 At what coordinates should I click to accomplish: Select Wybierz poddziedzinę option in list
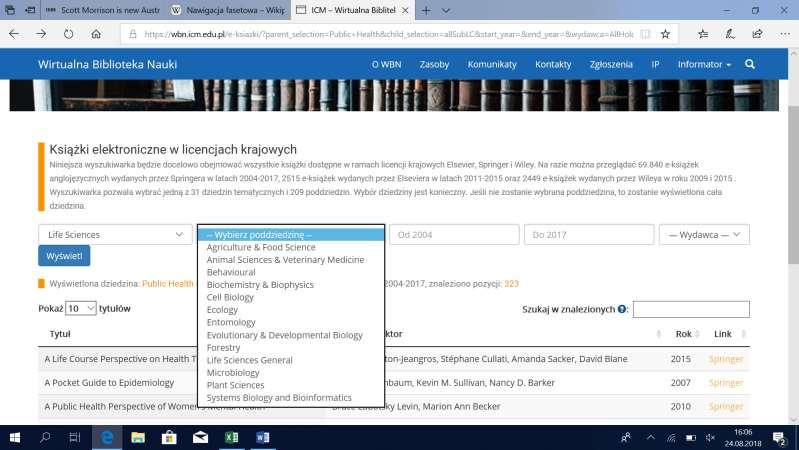point(291,235)
